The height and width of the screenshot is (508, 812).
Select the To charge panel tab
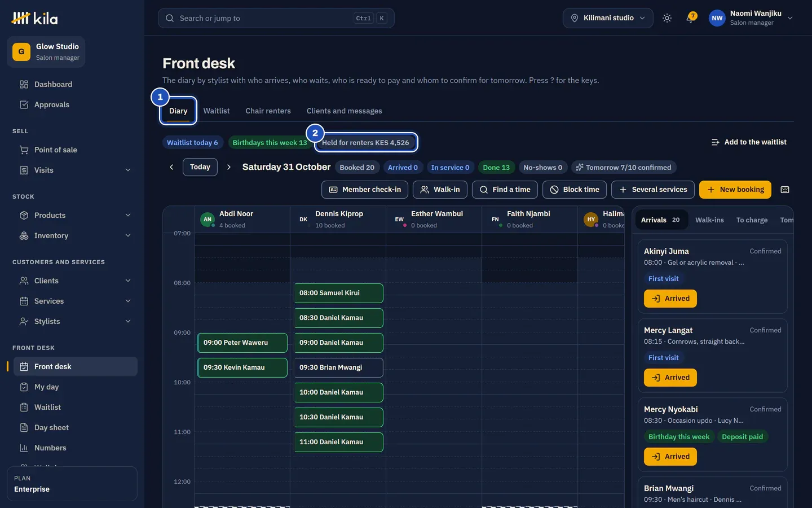click(752, 220)
